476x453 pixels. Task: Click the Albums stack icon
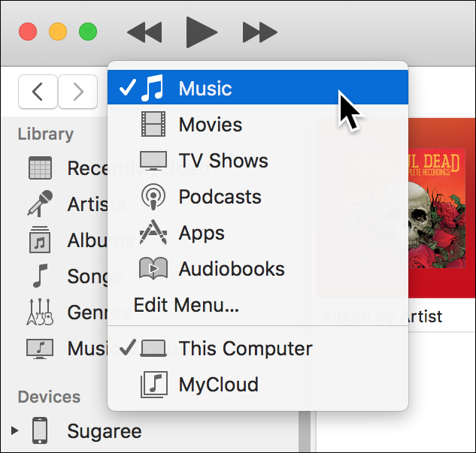40,240
